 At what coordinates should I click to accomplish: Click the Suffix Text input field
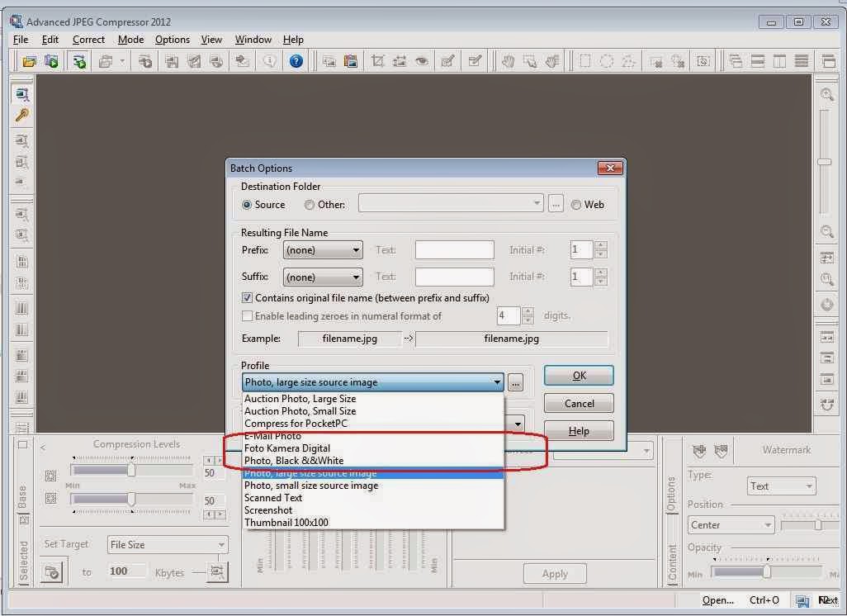coord(454,277)
